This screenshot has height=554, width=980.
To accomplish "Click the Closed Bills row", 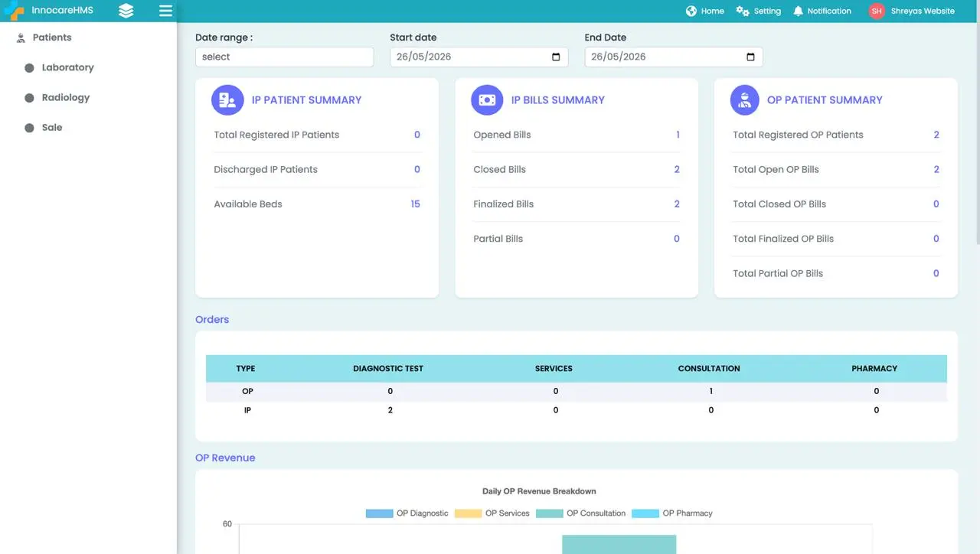I will pyautogui.click(x=577, y=169).
